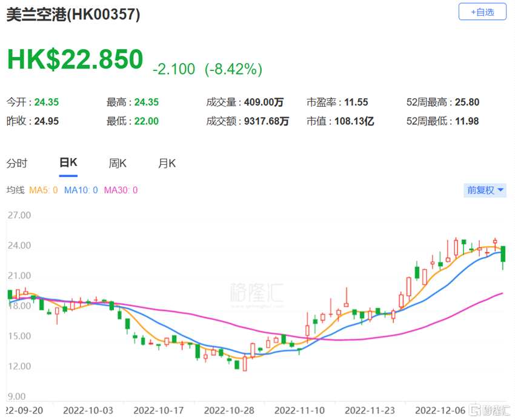
Task: Open the 月K monthly chart tab
Action: click(167, 163)
